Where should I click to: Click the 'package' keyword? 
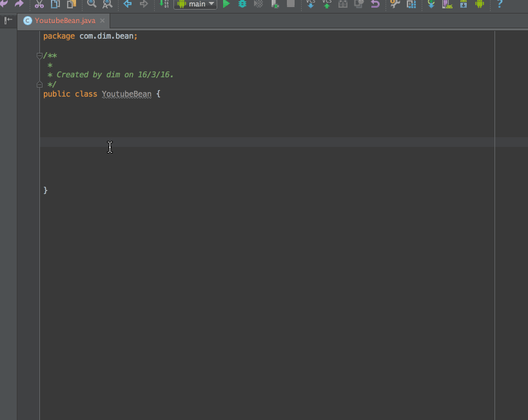coord(59,36)
